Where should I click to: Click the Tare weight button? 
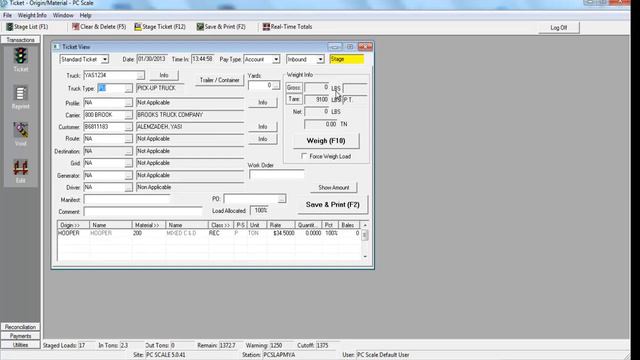click(293, 99)
